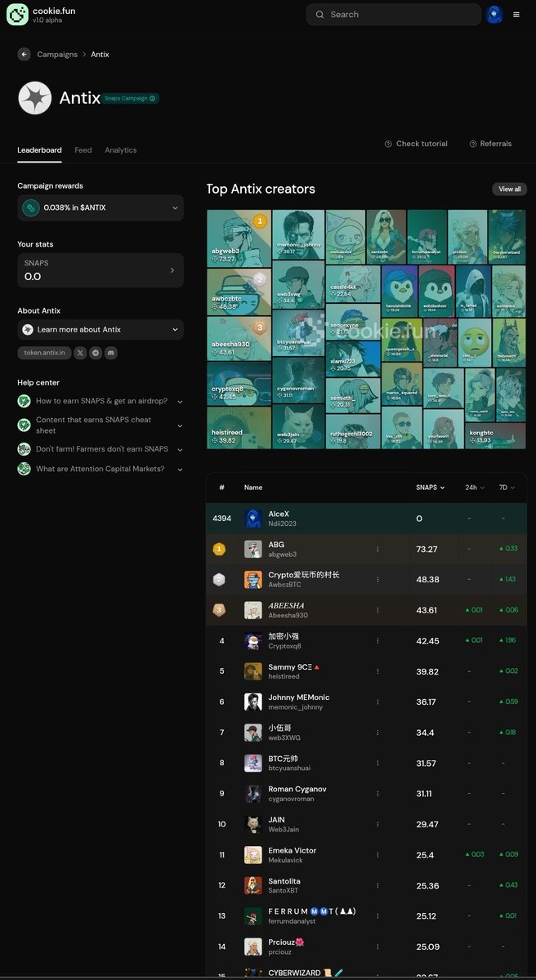This screenshot has width=536, height=980.
Task: Click Johnny MEMonic avatar in table
Action: pyautogui.click(x=253, y=702)
